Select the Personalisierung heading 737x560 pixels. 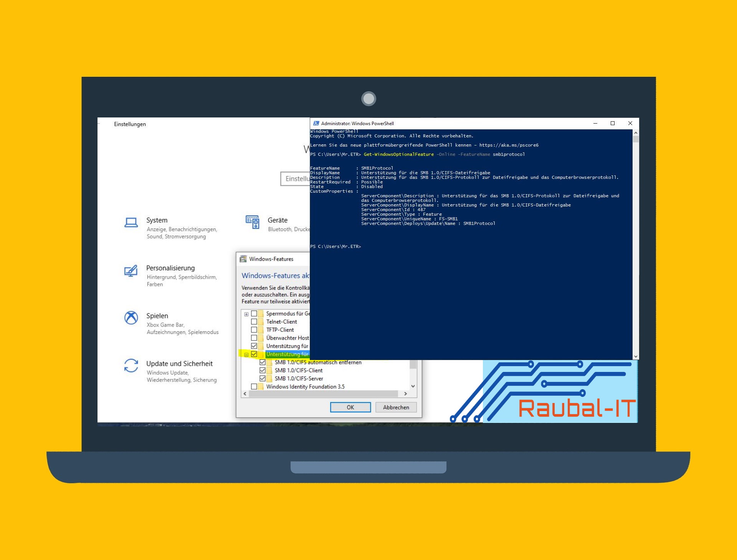(170, 268)
